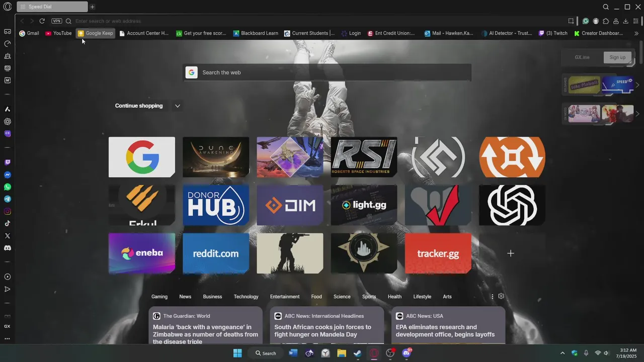
Task: Select the Gaming news category
Action: (x=159, y=297)
